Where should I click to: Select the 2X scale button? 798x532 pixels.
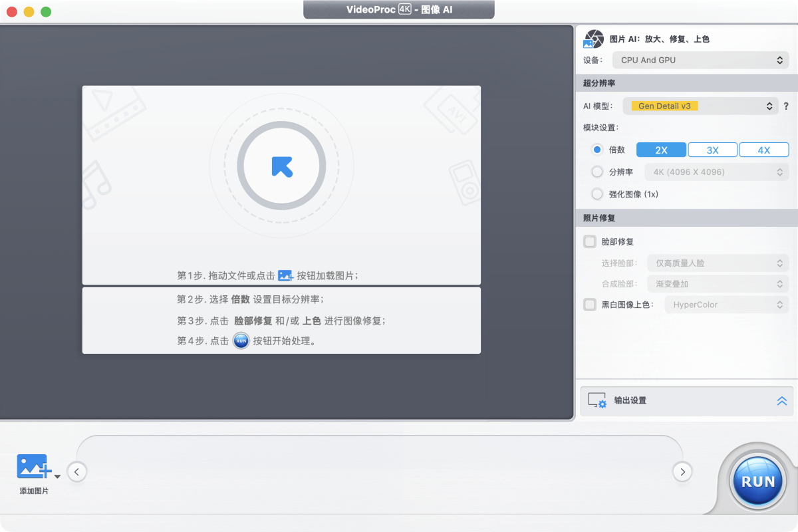tap(661, 150)
